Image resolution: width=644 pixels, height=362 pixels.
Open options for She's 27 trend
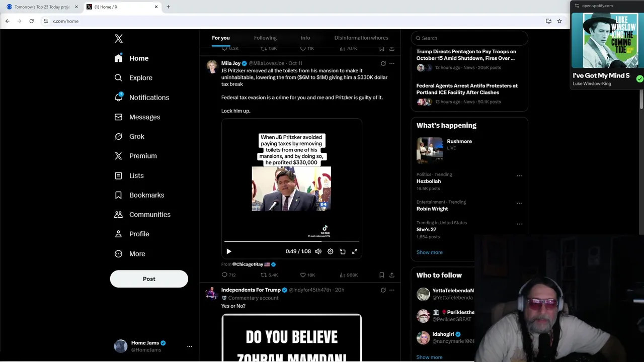point(519,224)
